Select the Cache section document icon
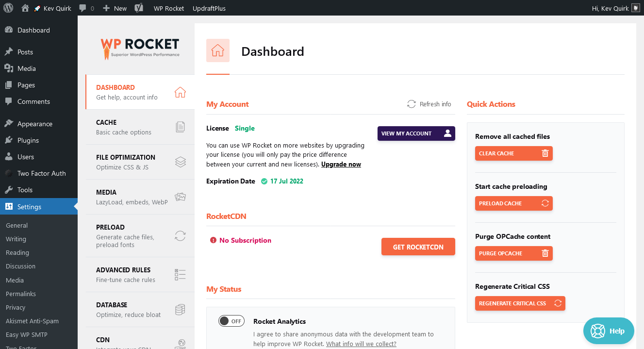 [180, 126]
